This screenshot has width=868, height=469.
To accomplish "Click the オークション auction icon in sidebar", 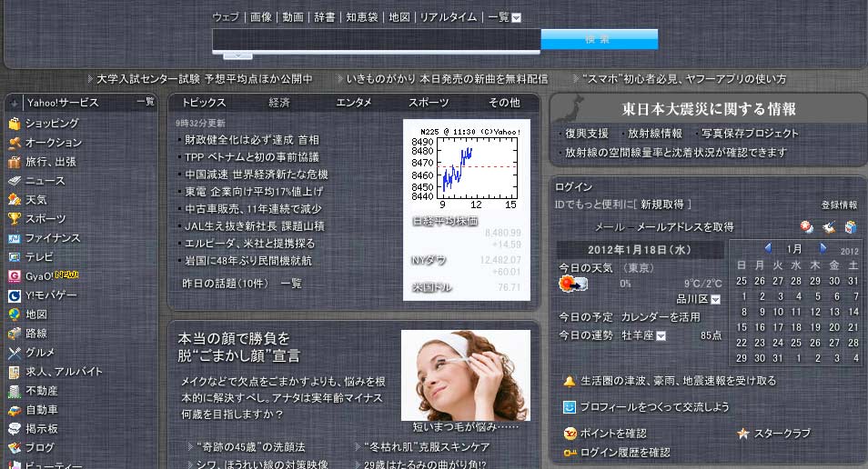I will (x=14, y=143).
